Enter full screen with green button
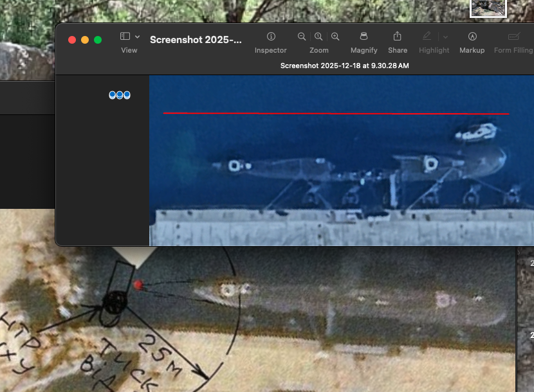The width and height of the screenshot is (534, 392). (98, 40)
